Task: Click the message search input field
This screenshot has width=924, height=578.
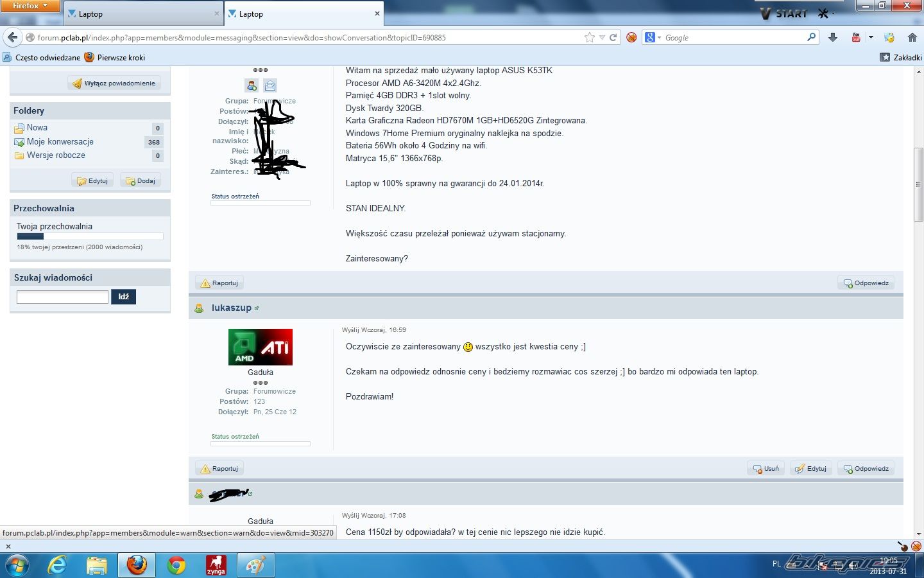Action: (62, 297)
